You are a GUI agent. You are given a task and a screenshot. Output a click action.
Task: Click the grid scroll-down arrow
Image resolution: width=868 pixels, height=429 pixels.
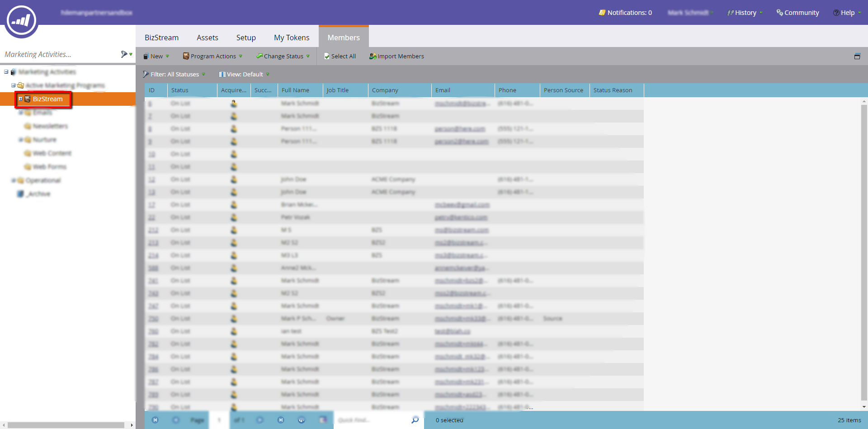pos(864,407)
